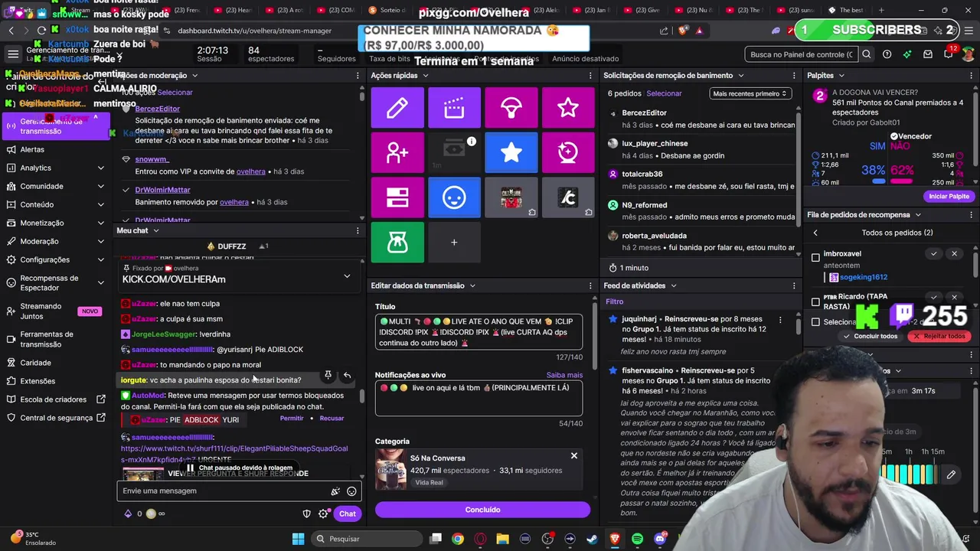Open emote picker in chat input
The width and height of the screenshot is (980, 551).
tap(351, 491)
